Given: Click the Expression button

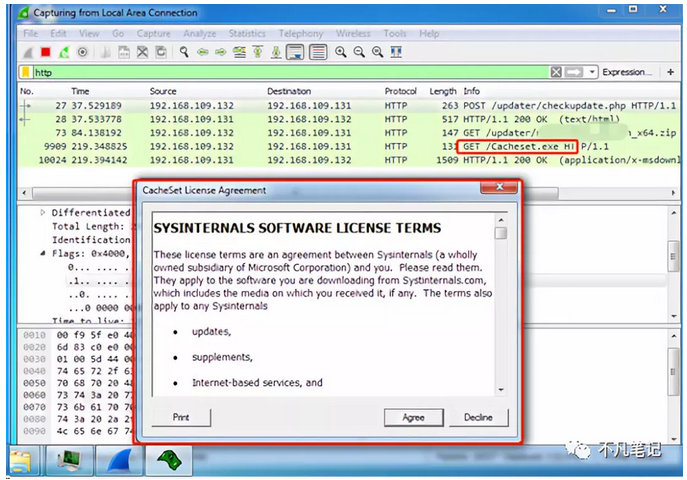Looking at the screenshot, I should pos(627,72).
